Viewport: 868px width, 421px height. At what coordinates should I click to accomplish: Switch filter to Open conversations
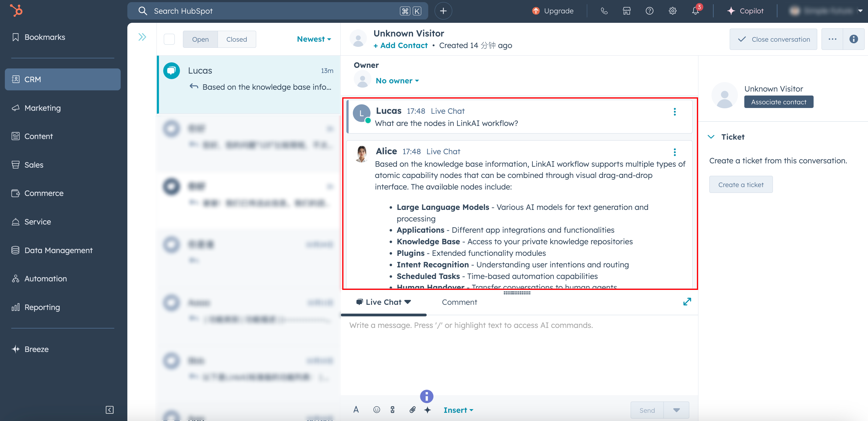coord(200,39)
